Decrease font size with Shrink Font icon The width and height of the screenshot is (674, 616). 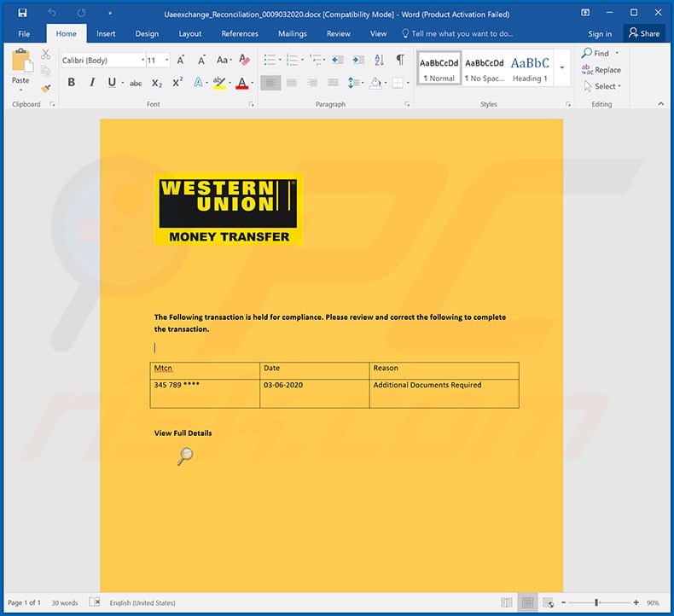point(201,61)
